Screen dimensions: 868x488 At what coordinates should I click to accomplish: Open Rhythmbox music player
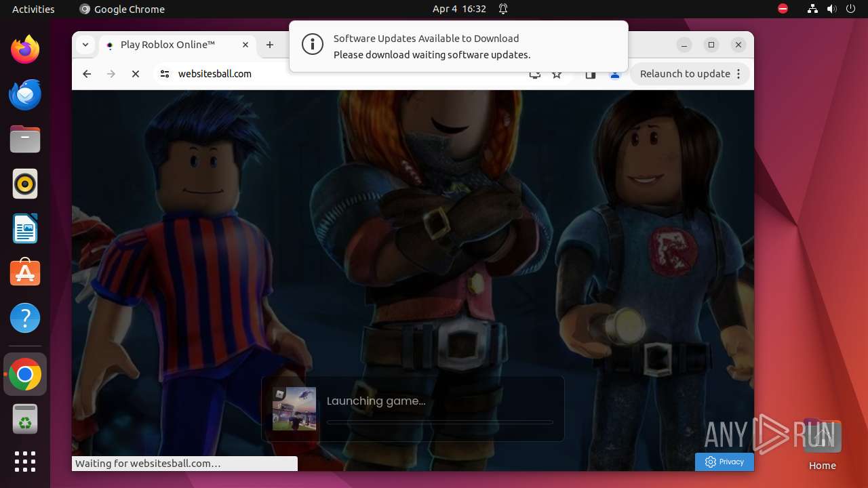[25, 184]
